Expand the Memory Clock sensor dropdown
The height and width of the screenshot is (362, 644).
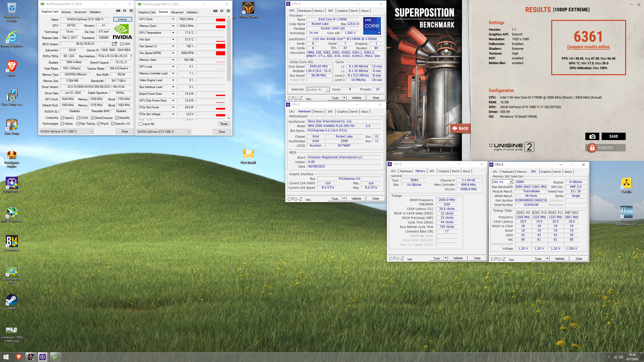click(x=173, y=26)
